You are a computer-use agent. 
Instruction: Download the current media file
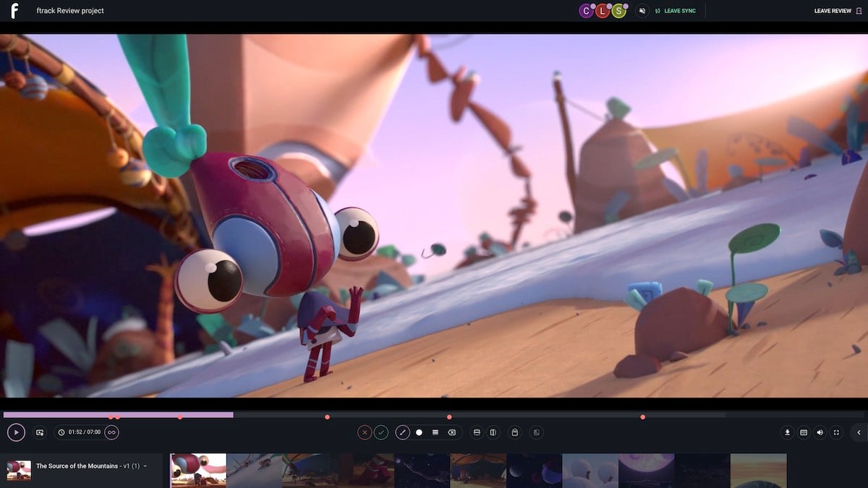788,432
